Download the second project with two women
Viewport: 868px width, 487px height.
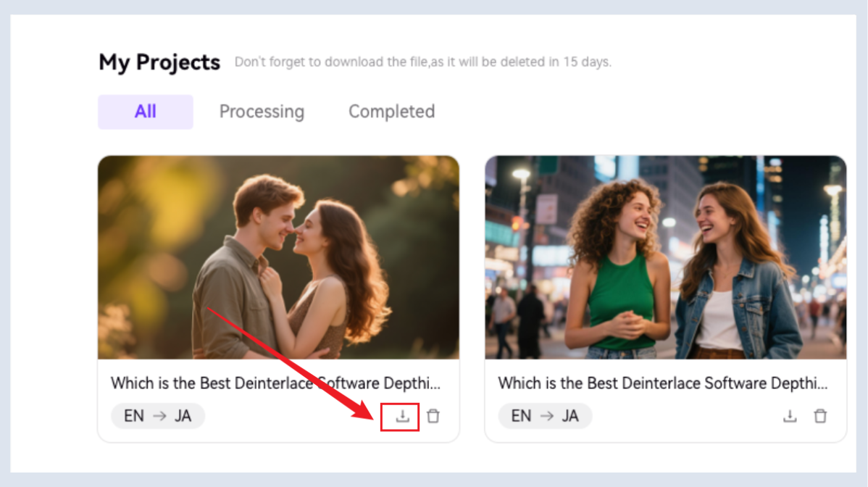click(x=790, y=416)
